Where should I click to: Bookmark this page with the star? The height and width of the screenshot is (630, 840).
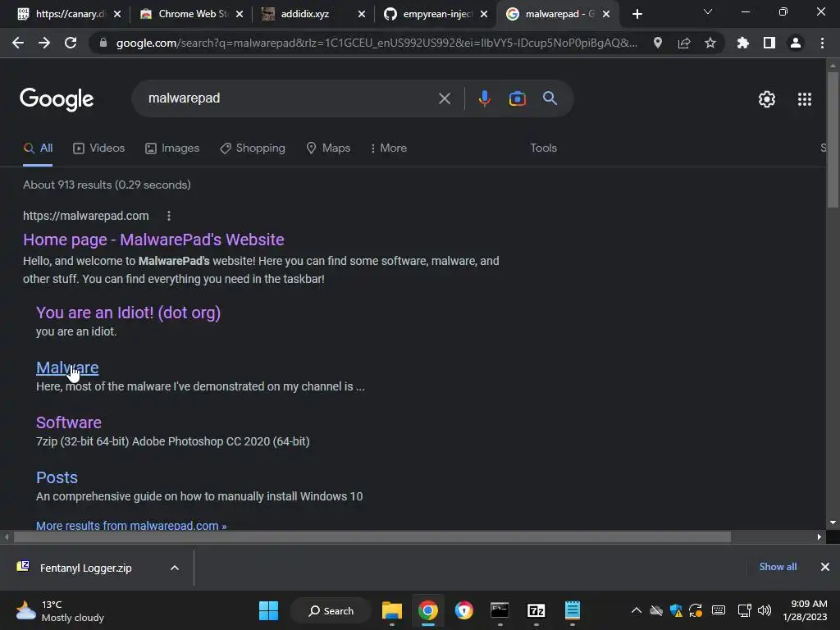[710, 43]
